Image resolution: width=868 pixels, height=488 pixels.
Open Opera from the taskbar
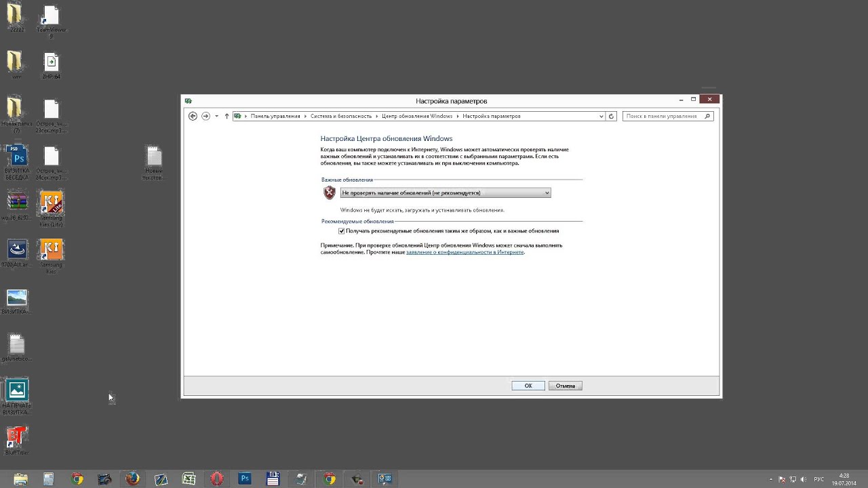[217, 479]
